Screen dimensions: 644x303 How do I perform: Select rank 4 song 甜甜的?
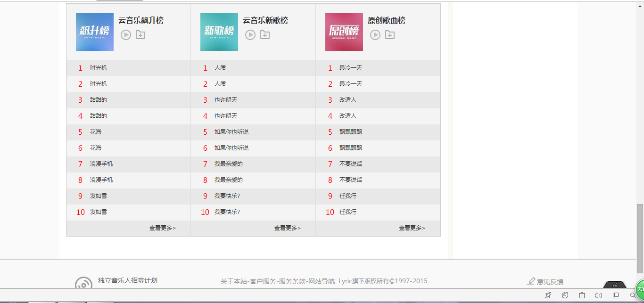[x=99, y=116]
